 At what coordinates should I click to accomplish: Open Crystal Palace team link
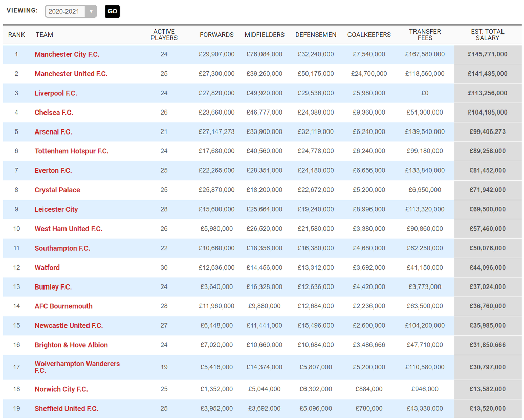tap(57, 190)
